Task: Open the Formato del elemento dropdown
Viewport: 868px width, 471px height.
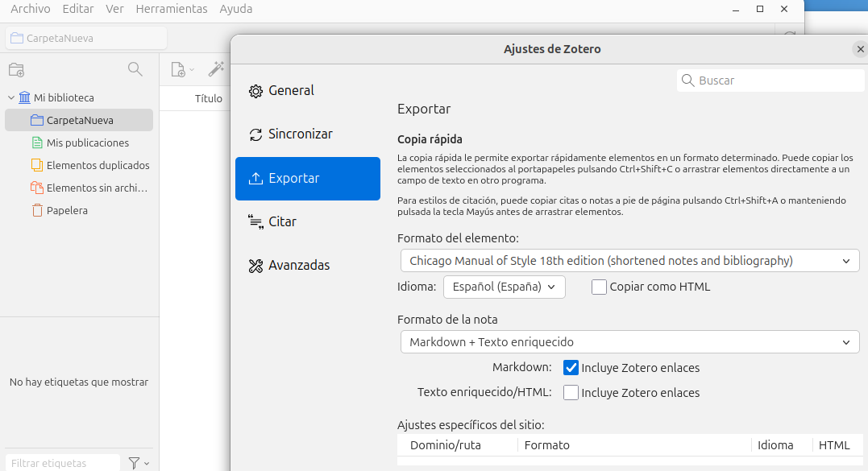Action: (629, 261)
